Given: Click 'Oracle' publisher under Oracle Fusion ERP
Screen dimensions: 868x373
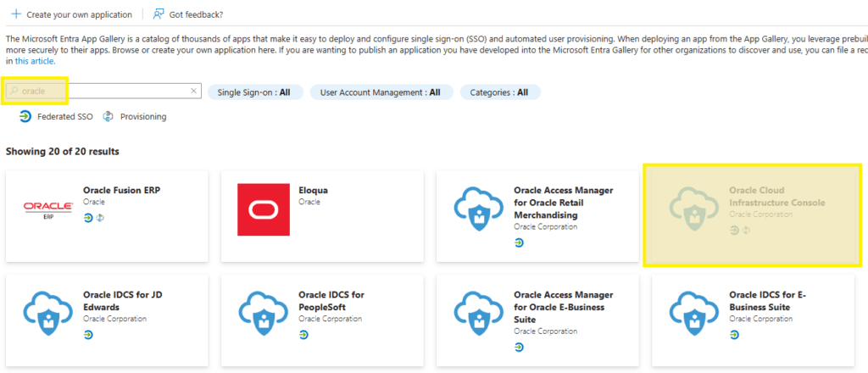Looking at the screenshot, I should [94, 202].
